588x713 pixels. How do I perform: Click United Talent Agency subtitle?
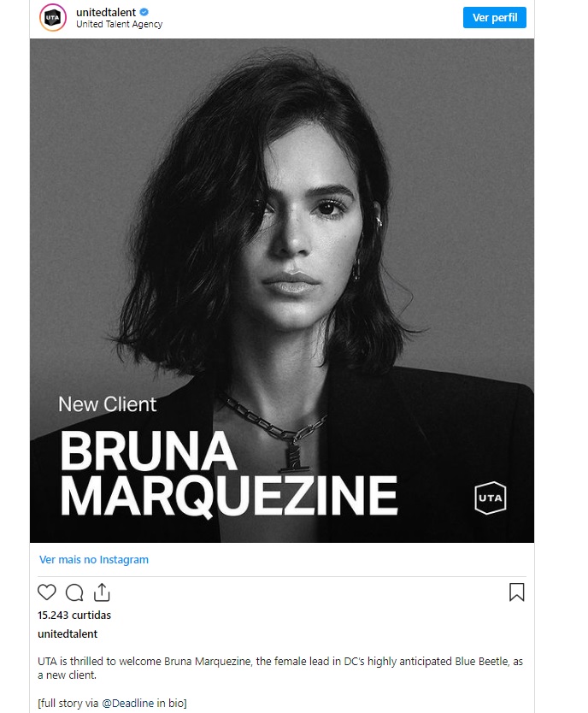(119, 24)
